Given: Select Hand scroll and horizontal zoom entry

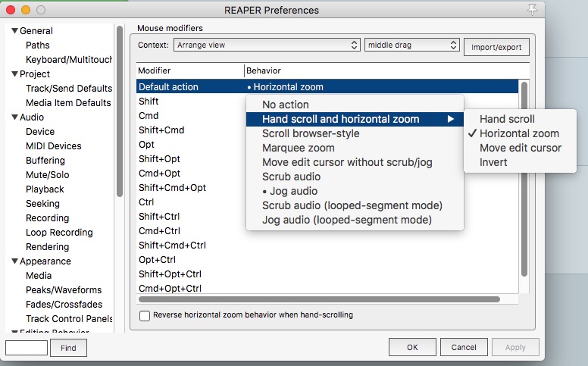Looking at the screenshot, I should pyautogui.click(x=355, y=119).
